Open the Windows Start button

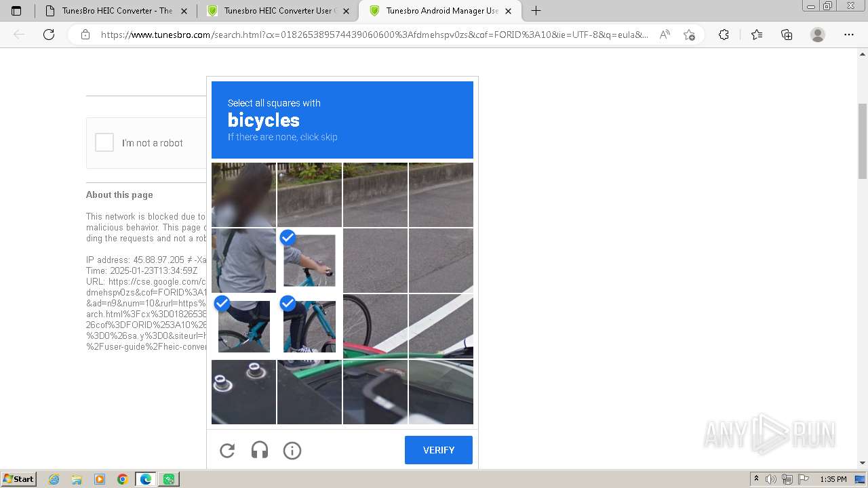[18, 479]
